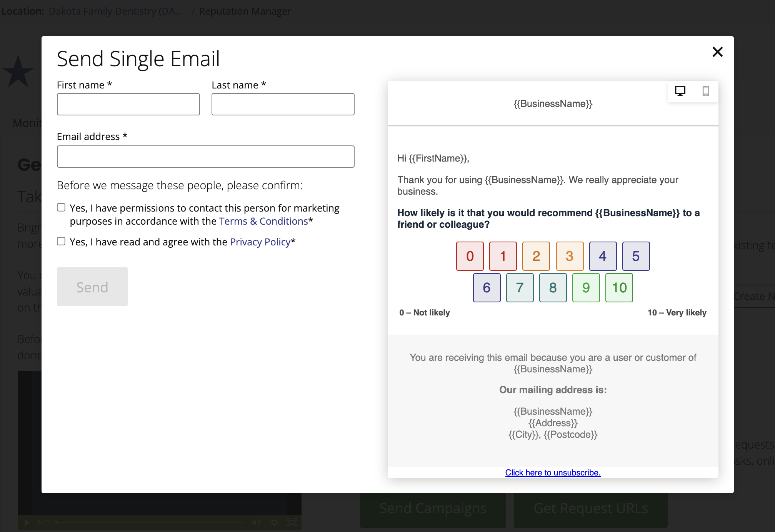The width and height of the screenshot is (775, 532).
Task: Click the {{Address}} placeholder text
Action: pyautogui.click(x=553, y=423)
